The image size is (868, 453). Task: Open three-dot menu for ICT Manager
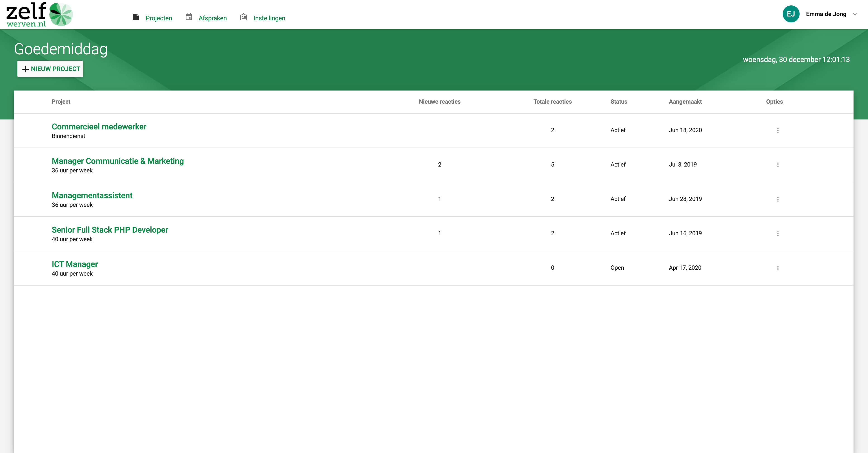coord(778,268)
